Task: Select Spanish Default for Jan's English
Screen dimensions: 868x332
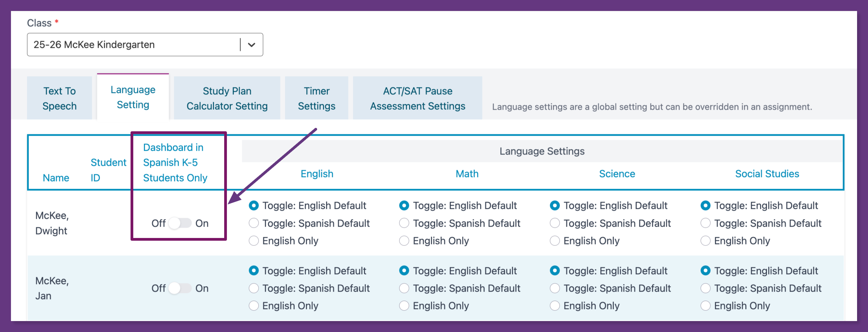Action: (254, 288)
